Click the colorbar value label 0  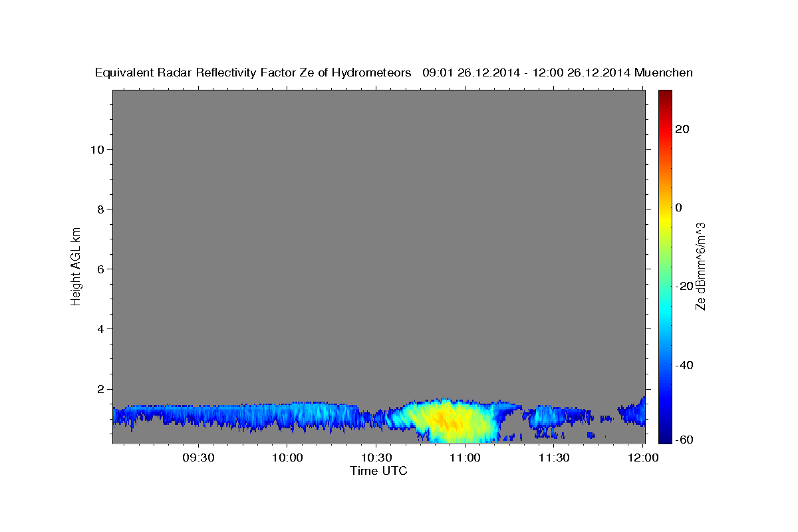click(678, 207)
